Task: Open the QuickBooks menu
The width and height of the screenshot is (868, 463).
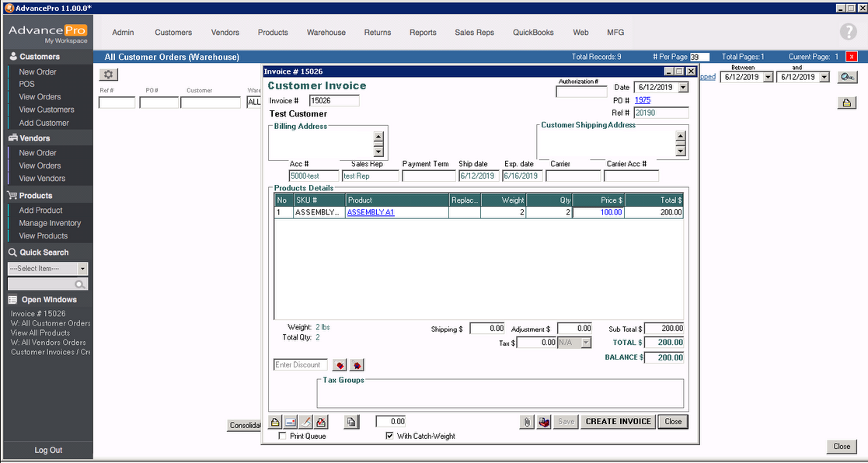Action: click(533, 33)
